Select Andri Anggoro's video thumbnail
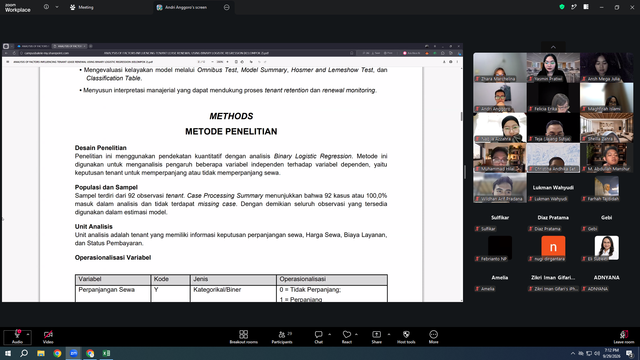 click(500, 97)
